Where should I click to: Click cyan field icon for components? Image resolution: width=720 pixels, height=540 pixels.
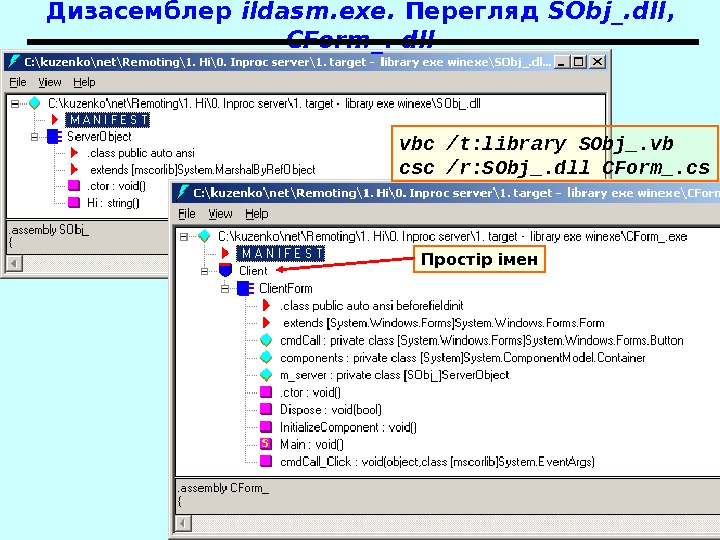(x=266, y=358)
